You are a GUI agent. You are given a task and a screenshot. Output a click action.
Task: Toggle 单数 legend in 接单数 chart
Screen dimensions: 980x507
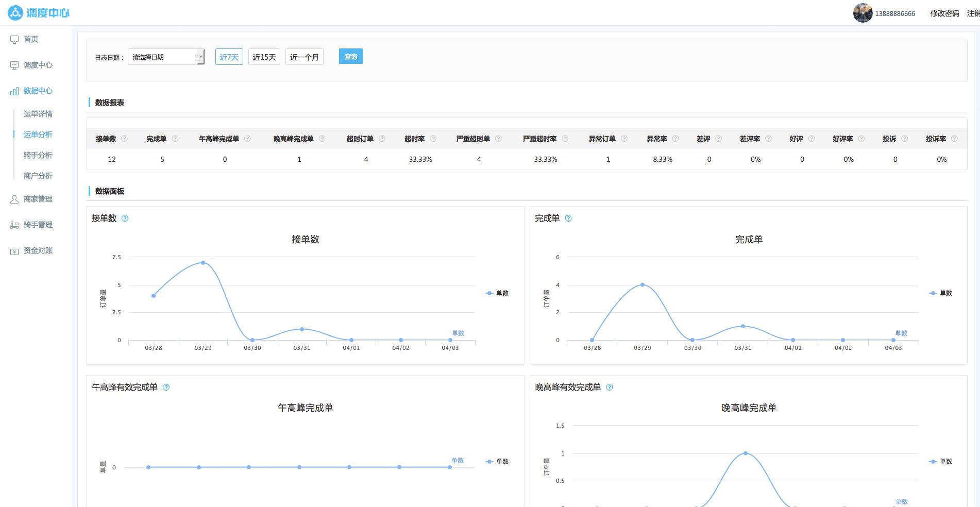(x=497, y=293)
